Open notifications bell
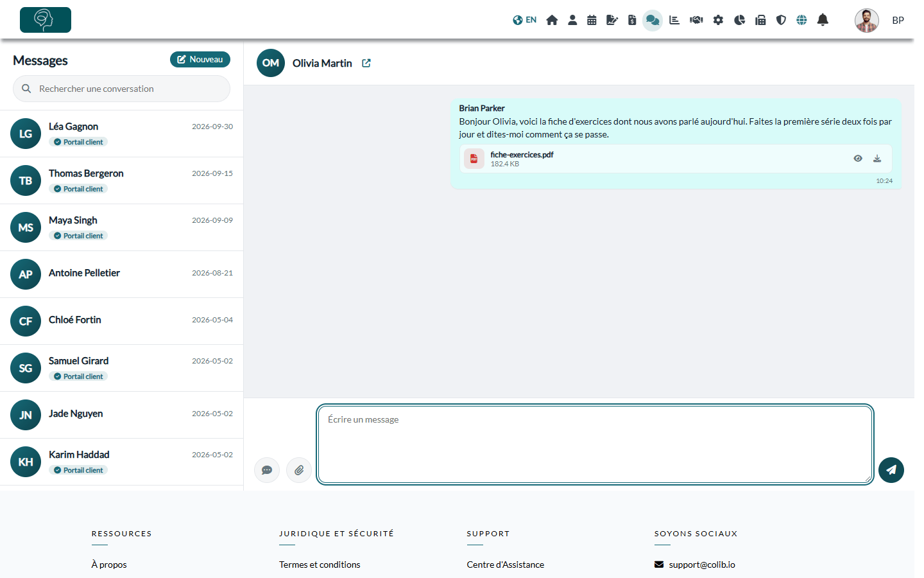The height and width of the screenshot is (578, 924). tap(823, 20)
